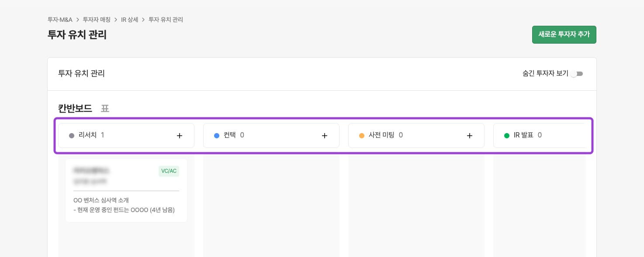Click the green status swatch on IR 발표

pos(507,135)
